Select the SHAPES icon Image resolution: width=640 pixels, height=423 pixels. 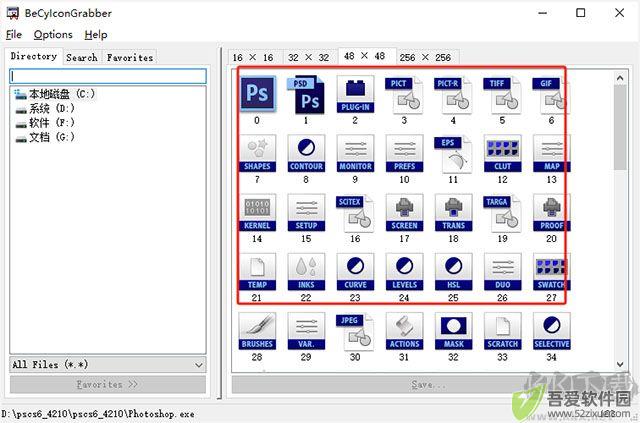(x=257, y=154)
